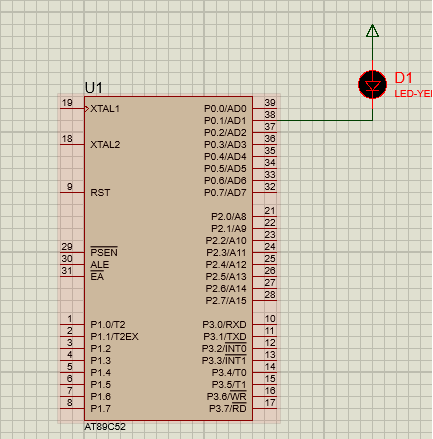This screenshot has height=439, width=433.
Task: Click the P1.5 pin label
Action: tap(100, 385)
